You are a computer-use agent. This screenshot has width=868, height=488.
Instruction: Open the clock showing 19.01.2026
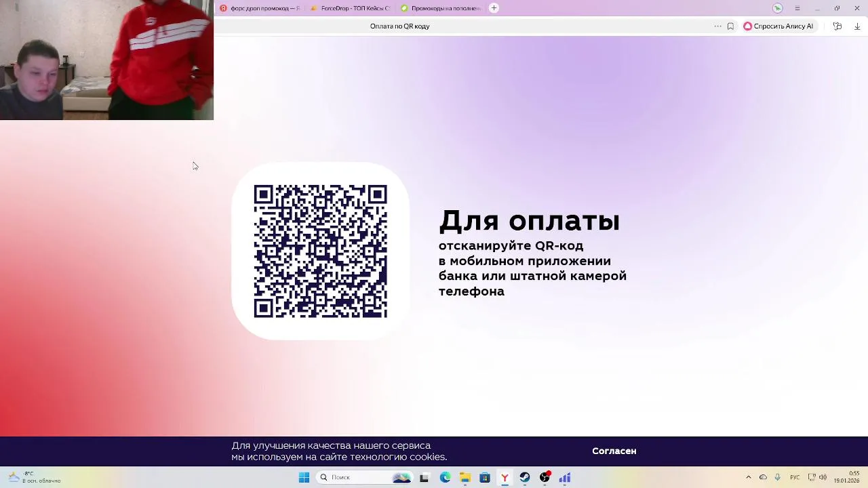coord(846,477)
